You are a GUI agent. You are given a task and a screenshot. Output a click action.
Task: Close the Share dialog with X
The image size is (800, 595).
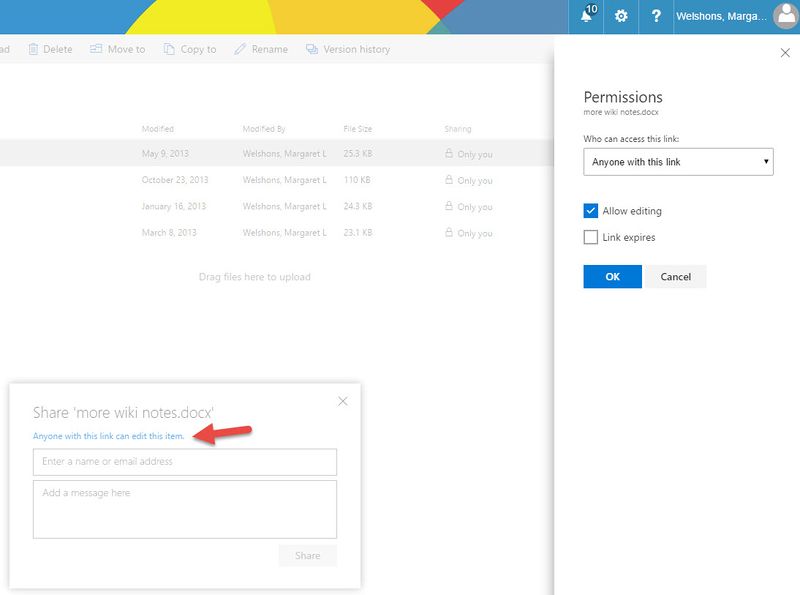343,401
